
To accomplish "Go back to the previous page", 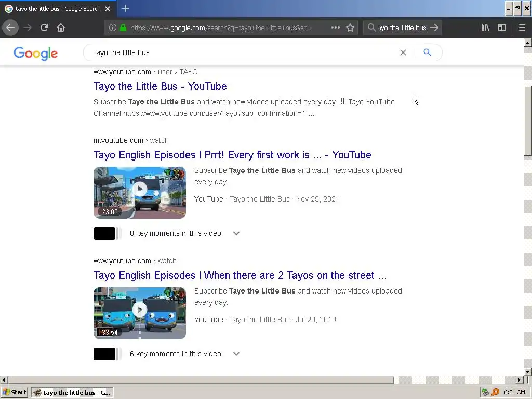I will coord(10,28).
